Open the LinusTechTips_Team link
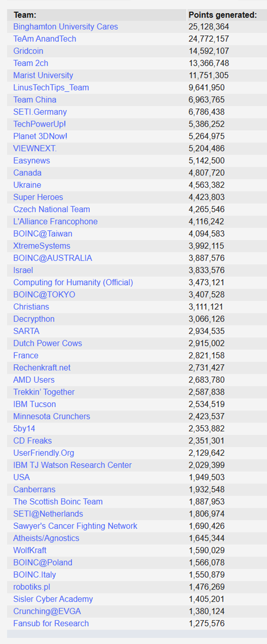 (x=51, y=87)
